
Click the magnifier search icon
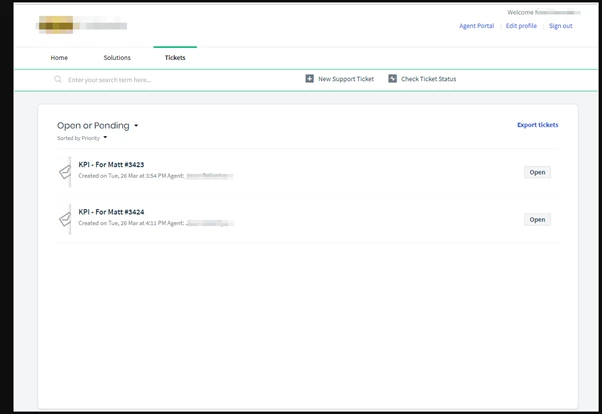[58, 79]
